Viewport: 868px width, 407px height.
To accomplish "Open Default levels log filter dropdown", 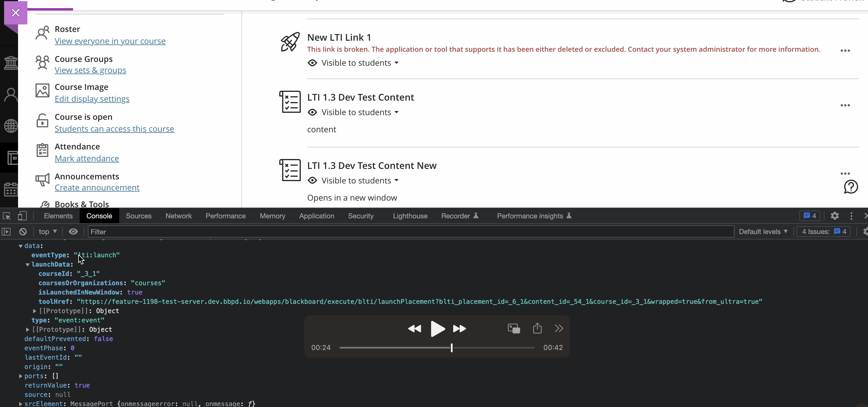I will pyautogui.click(x=763, y=232).
